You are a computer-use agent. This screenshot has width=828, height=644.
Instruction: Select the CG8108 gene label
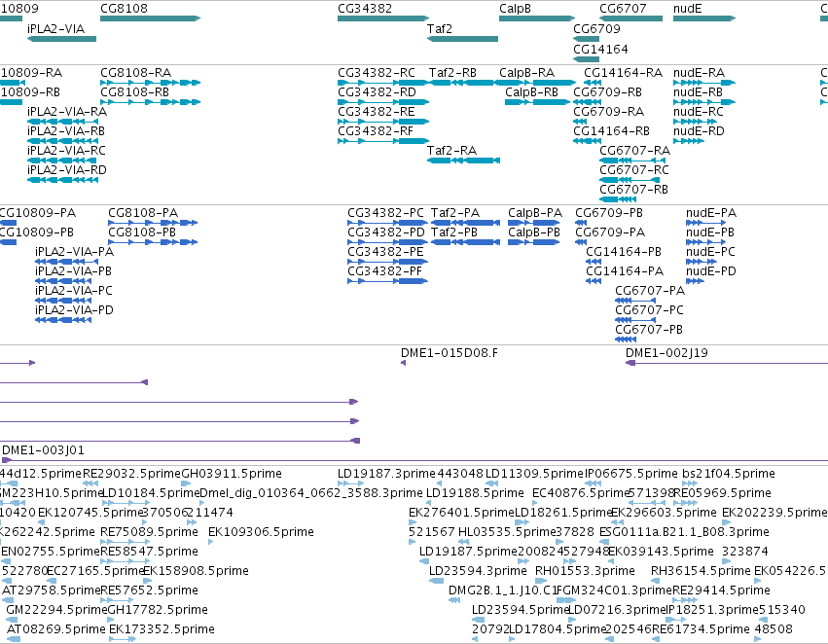[125, 9]
